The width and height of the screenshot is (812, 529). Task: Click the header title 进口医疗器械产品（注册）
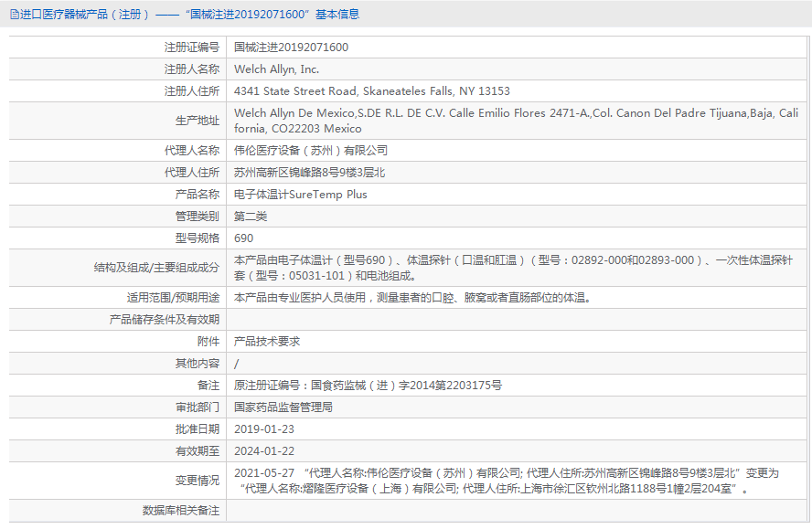(x=84, y=15)
